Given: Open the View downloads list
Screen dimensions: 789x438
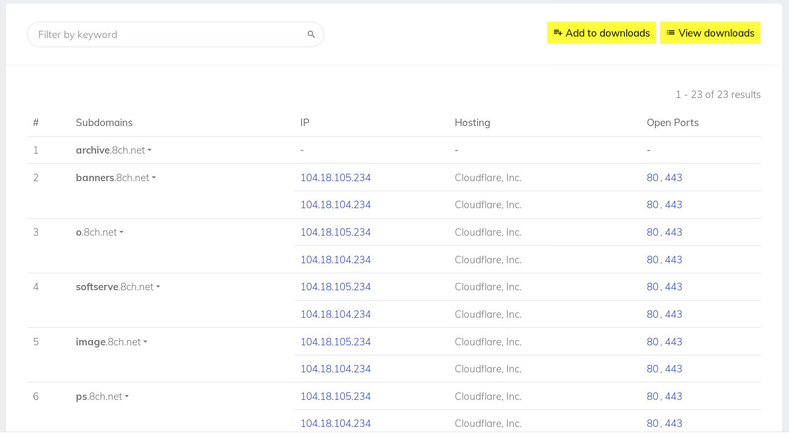Looking at the screenshot, I should click(710, 33).
